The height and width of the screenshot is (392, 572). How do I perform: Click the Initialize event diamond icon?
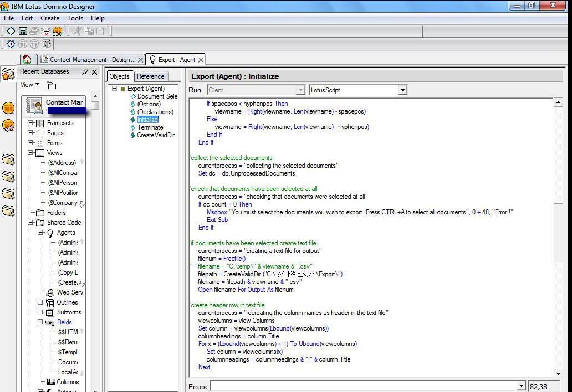133,120
